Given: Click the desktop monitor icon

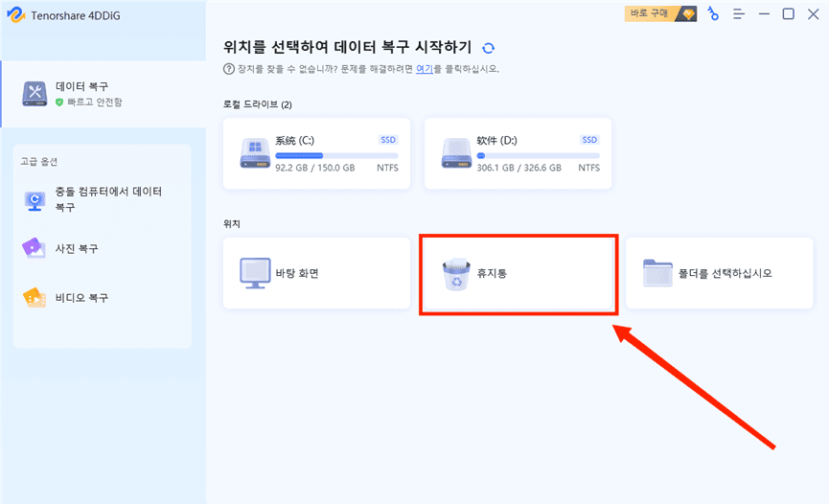Looking at the screenshot, I should pyautogui.click(x=255, y=273).
